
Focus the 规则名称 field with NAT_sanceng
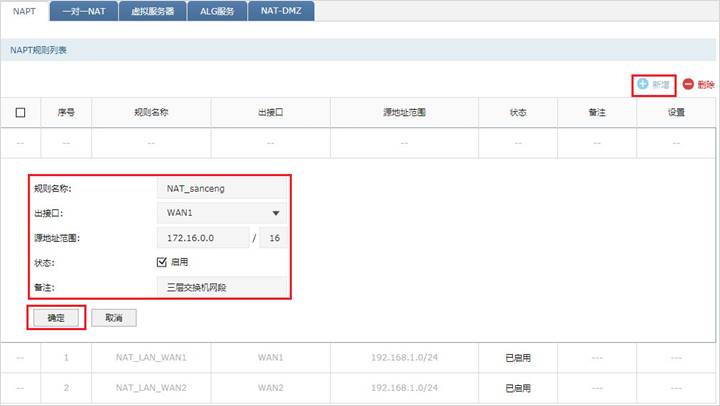[222, 188]
